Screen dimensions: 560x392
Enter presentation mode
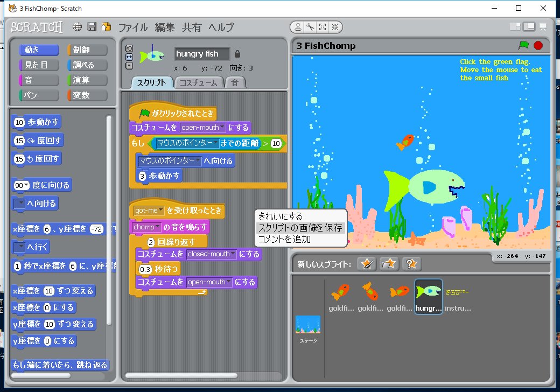543,27
